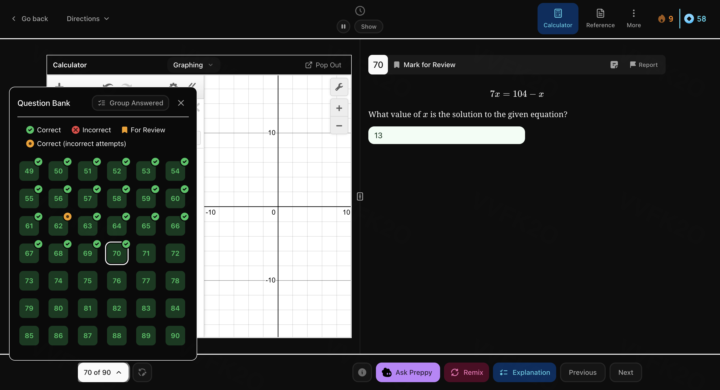The image size is (720, 390).
Task: Click the blue points counter 58
Action: (x=695, y=19)
